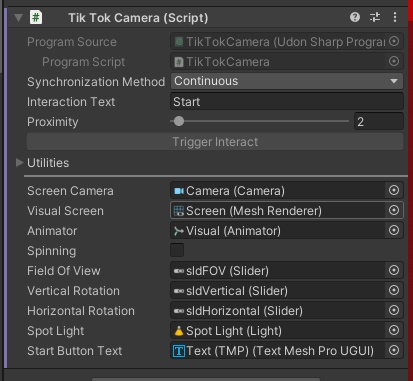Viewport: 413px width, 381px height.
Task: Collapse the Tik Tok Camera script component
Action: (x=19, y=17)
